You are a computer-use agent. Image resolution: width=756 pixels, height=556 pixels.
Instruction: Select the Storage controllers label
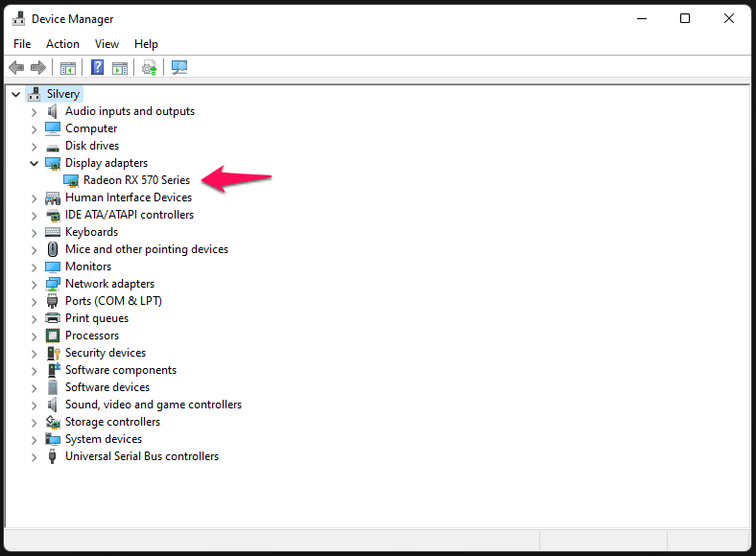pyautogui.click(x=113, y=422)
